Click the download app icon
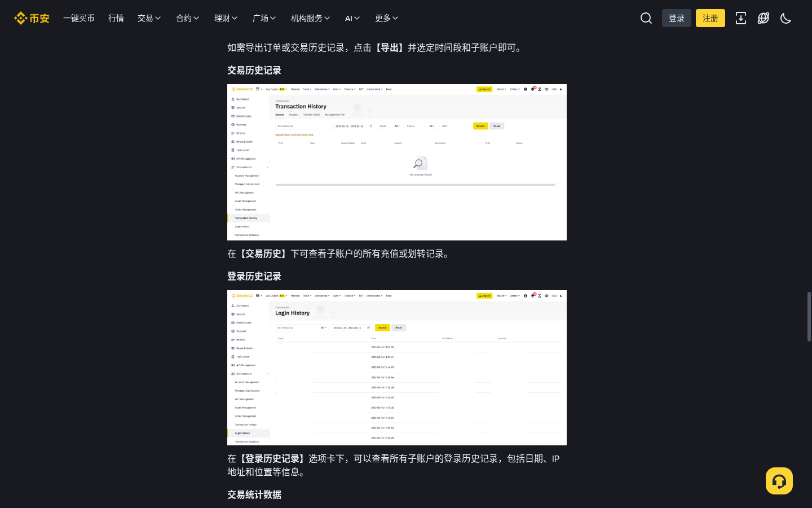Image resolution: width=812 pixels, height=508 pixels. pos(741,18)
